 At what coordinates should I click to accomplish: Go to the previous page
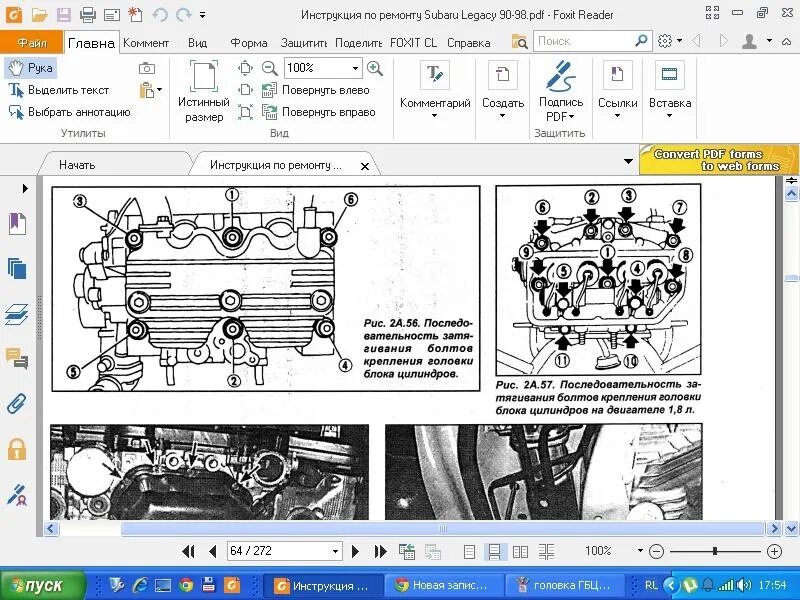213,552
